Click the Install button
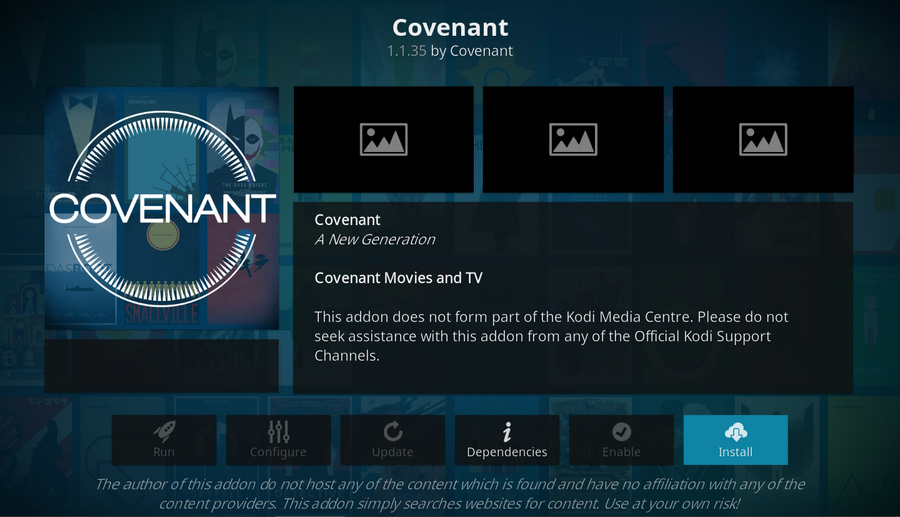Viewport: 900px width, 517px height. coord(735,440)
